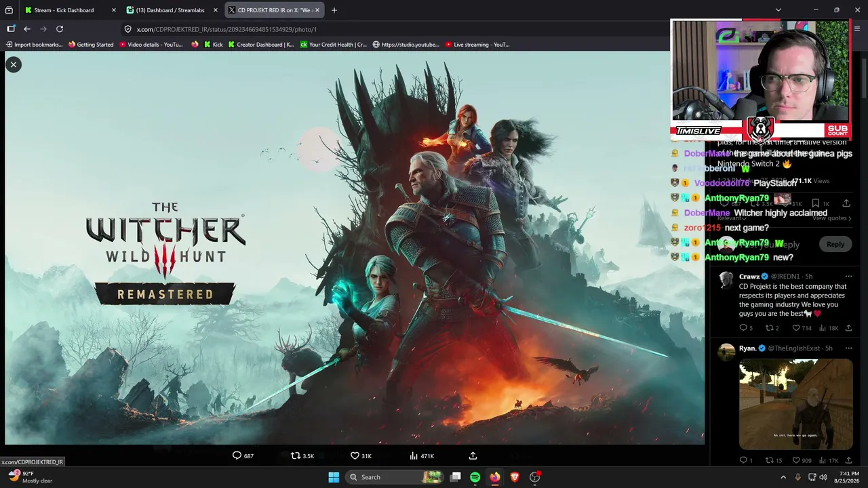Like Crawz's comment with 714 likes
The height and width of the screenshot is (488, 868).
(x=802, y=328)
